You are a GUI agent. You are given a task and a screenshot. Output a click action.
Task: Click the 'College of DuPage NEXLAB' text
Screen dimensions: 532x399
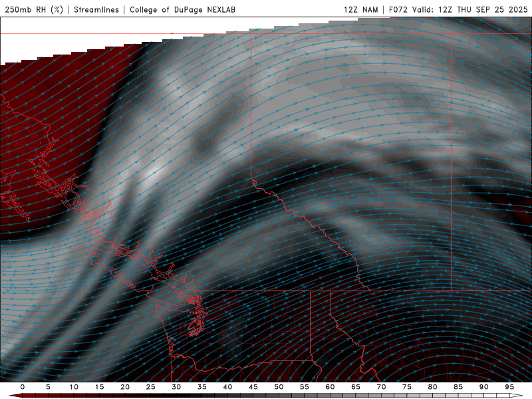(x=182, y=9)
